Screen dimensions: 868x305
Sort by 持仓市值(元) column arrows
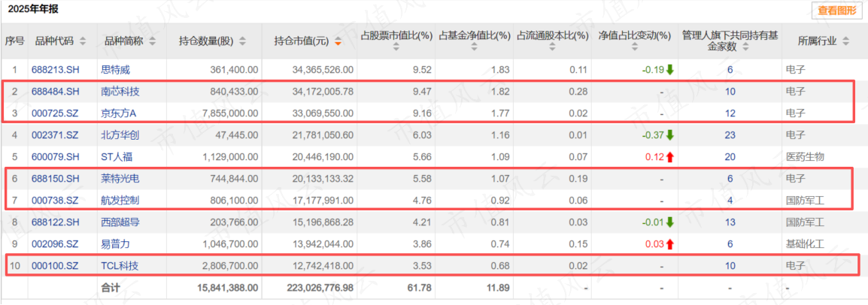click(338, 41)
